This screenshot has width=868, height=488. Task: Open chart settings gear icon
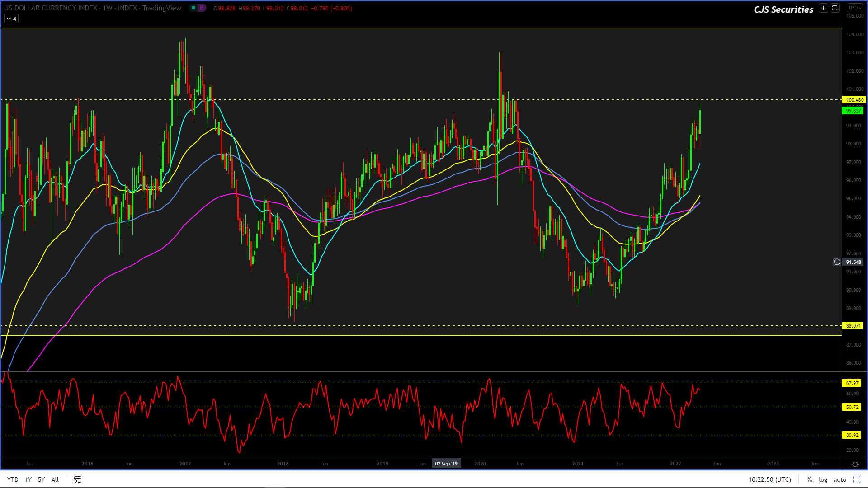(x=855, y=464)
